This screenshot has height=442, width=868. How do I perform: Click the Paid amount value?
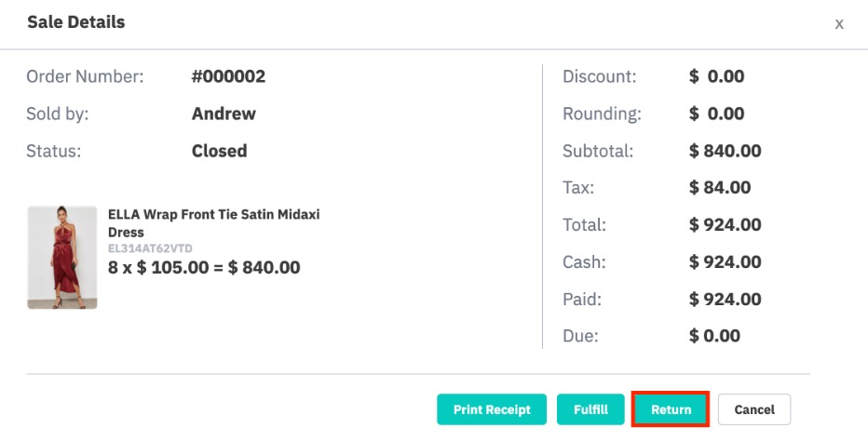coord(726,299)
